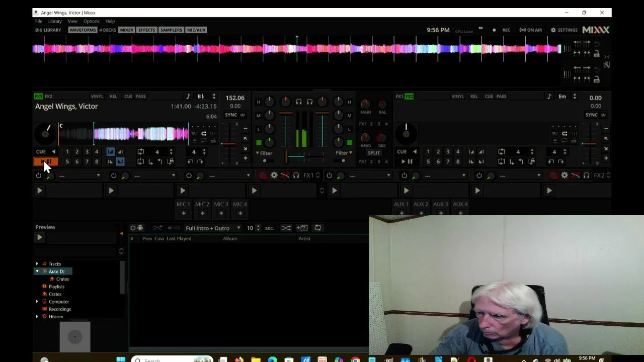This screenshot has height=362, width=644.
Task: Toggle VINYL control on deck 1
Action: pyautogui.click(x=97, y=97)
